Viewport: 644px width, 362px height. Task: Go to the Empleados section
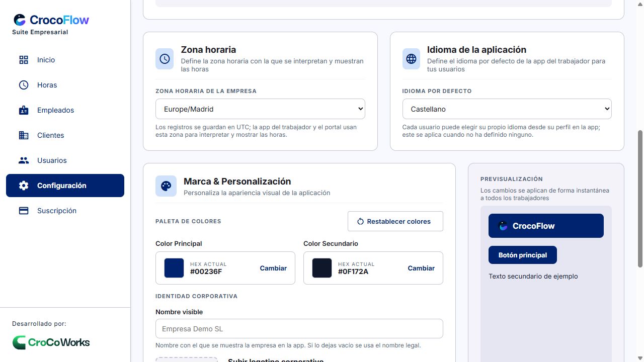65,110
